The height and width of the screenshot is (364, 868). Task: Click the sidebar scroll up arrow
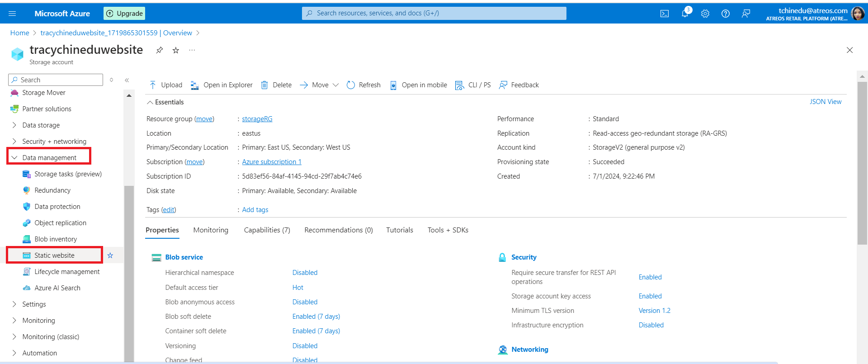click(x=129, y=96)
